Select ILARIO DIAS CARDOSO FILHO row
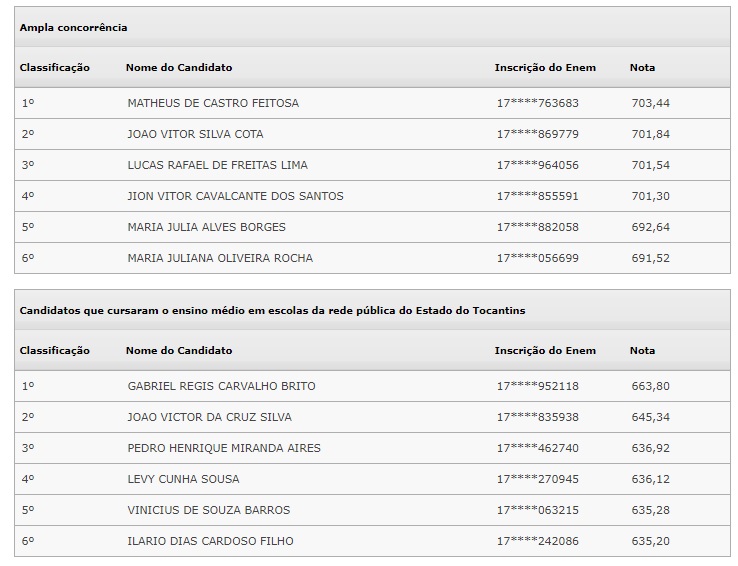 (372, 542)
